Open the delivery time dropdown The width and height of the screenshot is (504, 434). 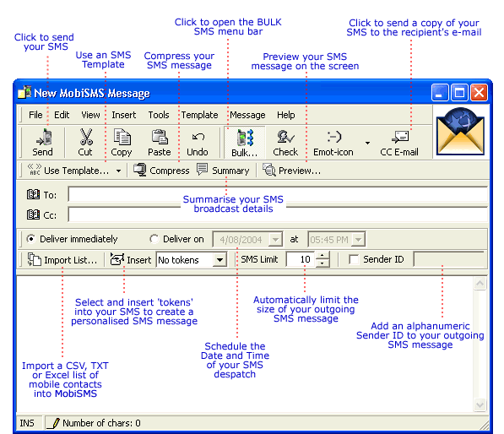tap(358, 240)
